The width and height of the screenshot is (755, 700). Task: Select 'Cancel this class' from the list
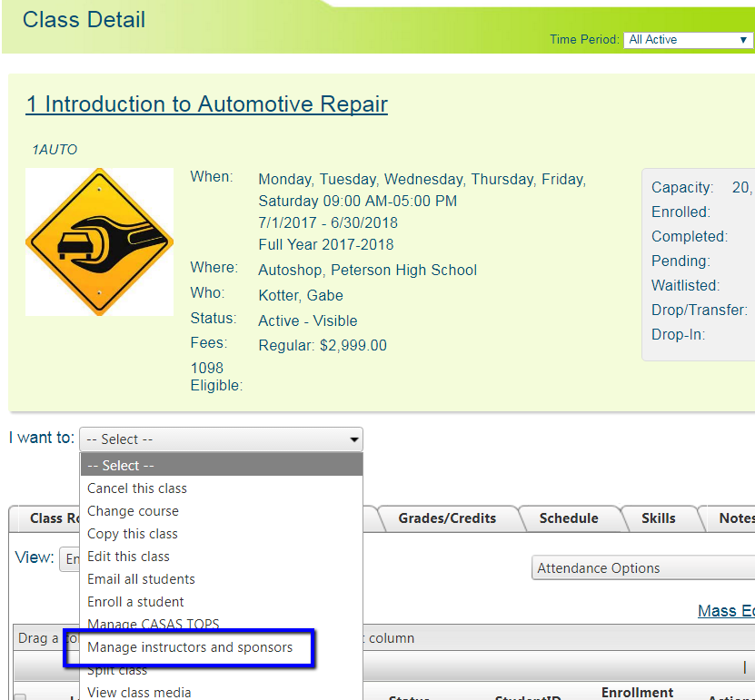(137, 488)
